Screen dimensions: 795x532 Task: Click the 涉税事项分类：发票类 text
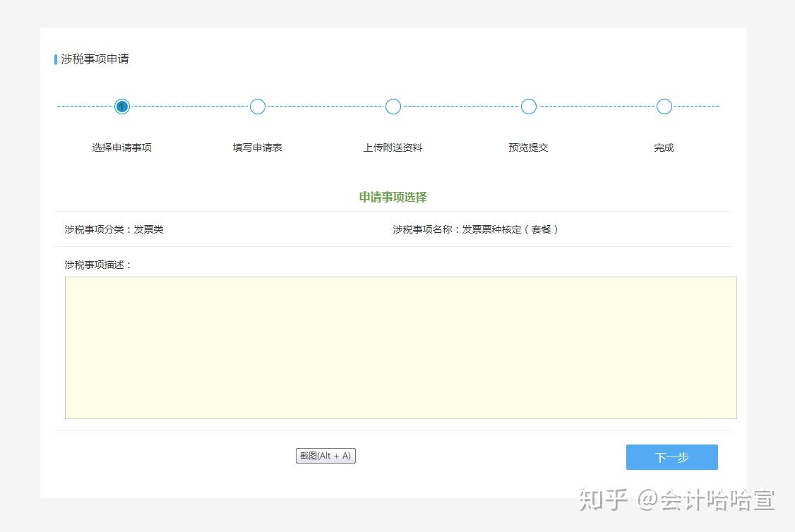tap(114, 229)
